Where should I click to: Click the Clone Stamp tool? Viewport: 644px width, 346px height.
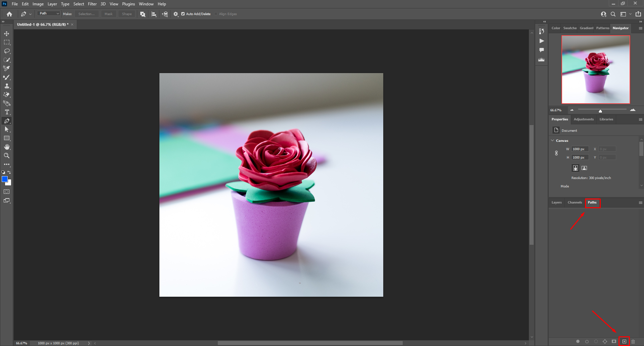(7, 86)
